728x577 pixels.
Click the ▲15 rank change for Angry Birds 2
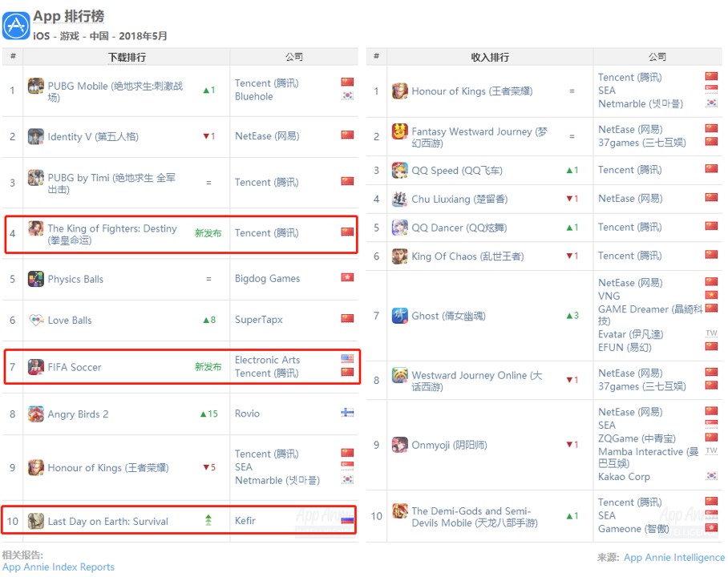[209, 414]
